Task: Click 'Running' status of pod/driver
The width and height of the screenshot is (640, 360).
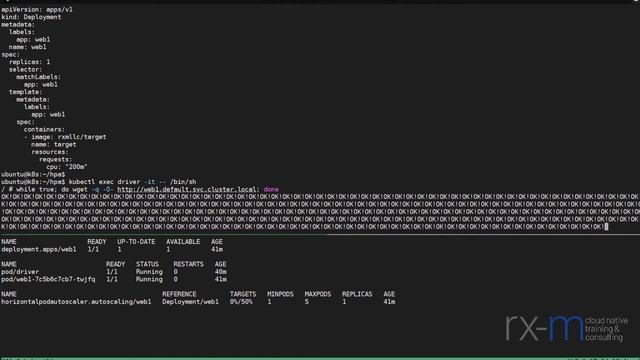Action: [149, 272]
